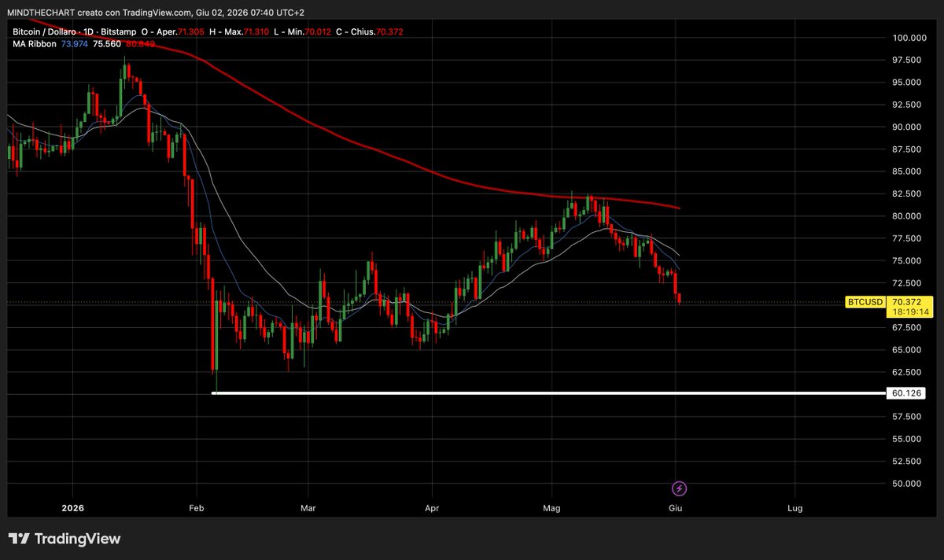
Task: Click the Giu time axis label
Action: pos(675,508)
